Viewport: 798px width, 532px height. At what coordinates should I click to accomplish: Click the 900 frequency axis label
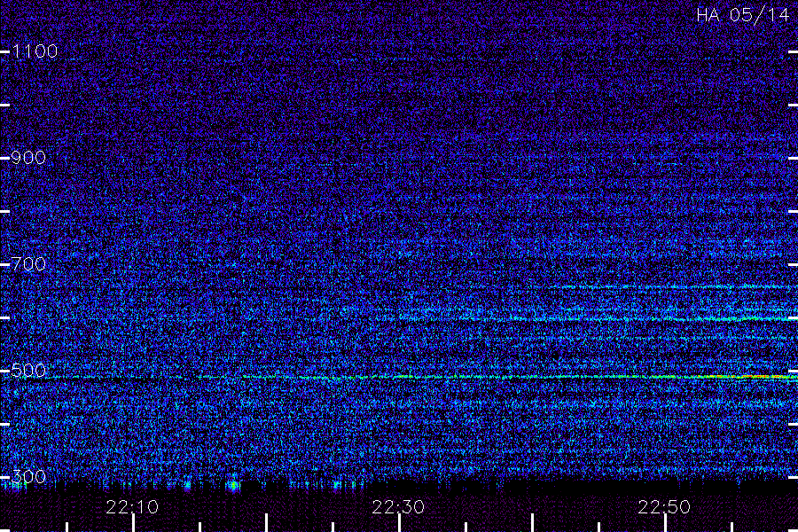click(28, 158)
